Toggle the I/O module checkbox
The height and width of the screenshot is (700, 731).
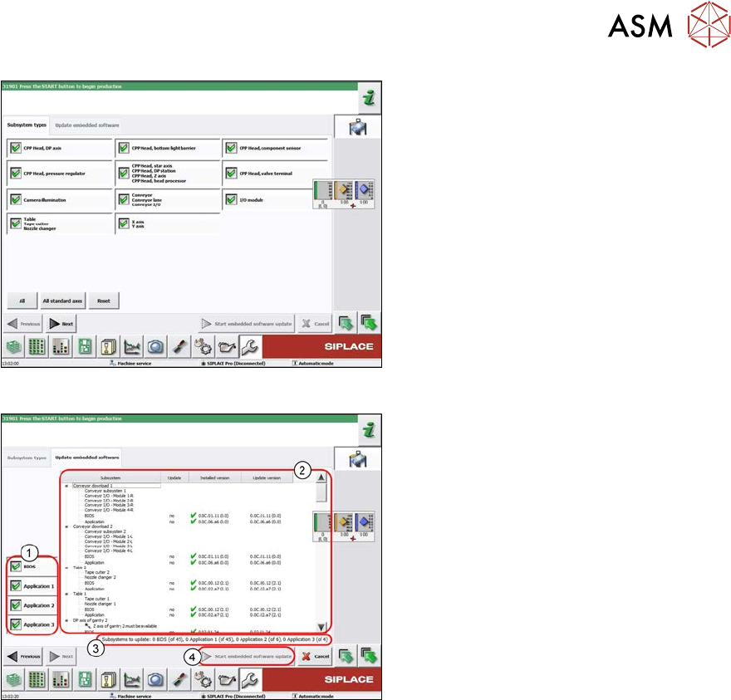[231, 199]
